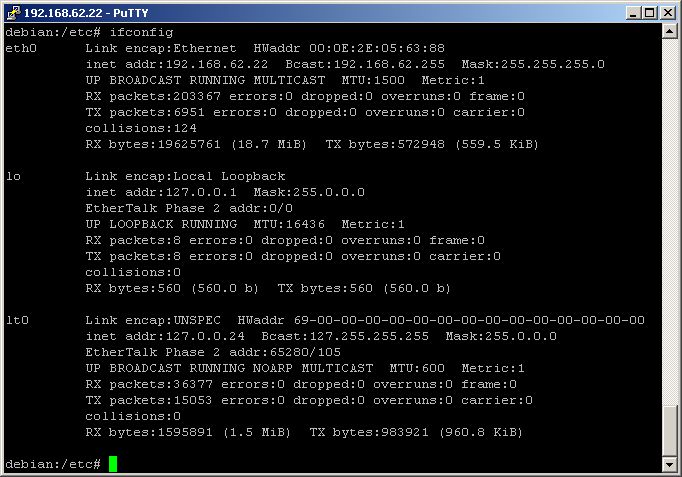Click the 'TX bytes:983921' text

369,432
